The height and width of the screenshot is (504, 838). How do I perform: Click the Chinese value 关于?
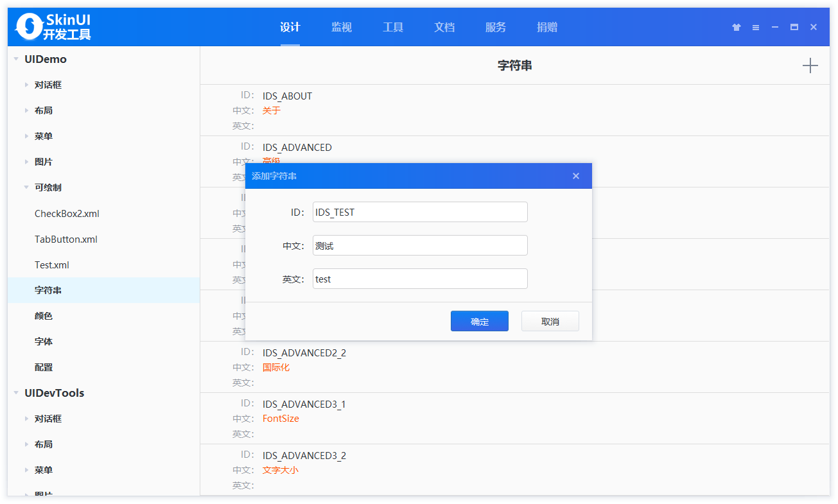pyautogui.click(x=272, y=110)
